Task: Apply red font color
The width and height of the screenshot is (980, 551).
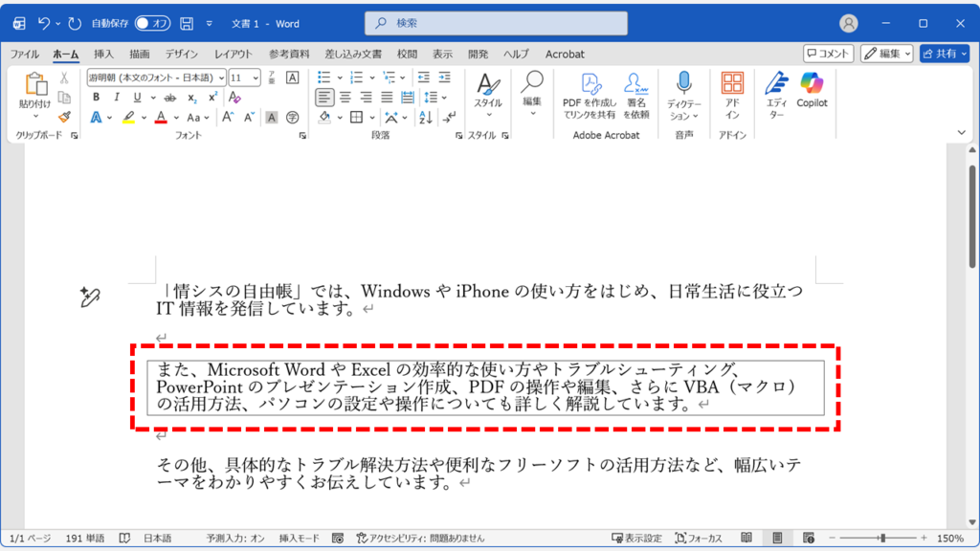Action: [x=159, y=117]
